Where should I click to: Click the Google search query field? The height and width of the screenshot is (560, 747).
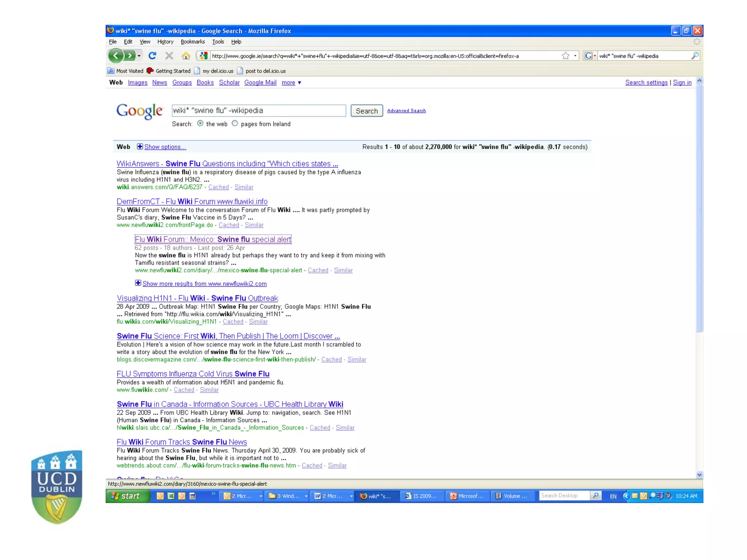click(x=259, y=111)
